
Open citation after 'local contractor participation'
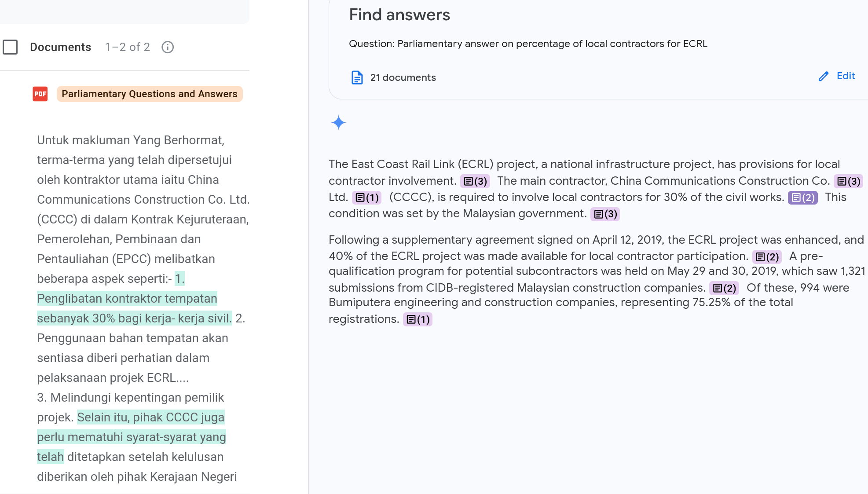click(x=767, y=257)
